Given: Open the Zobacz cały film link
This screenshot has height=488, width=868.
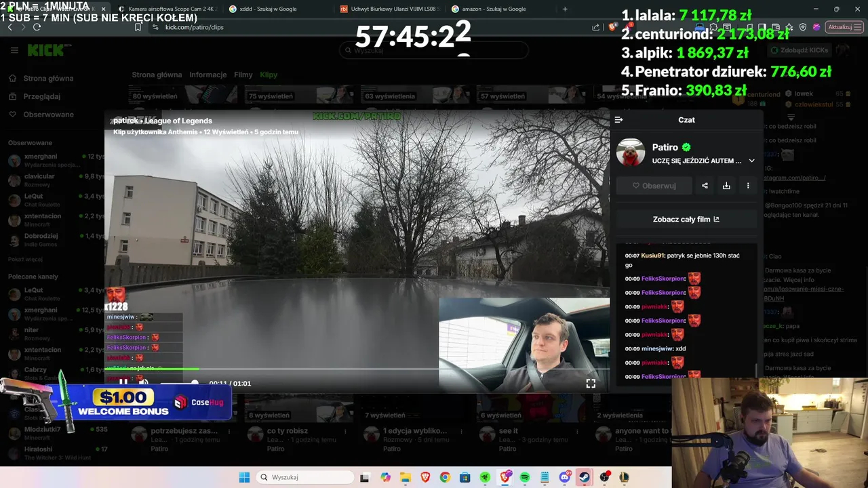Looking at the screenshot, I should [x=686, y=219].
